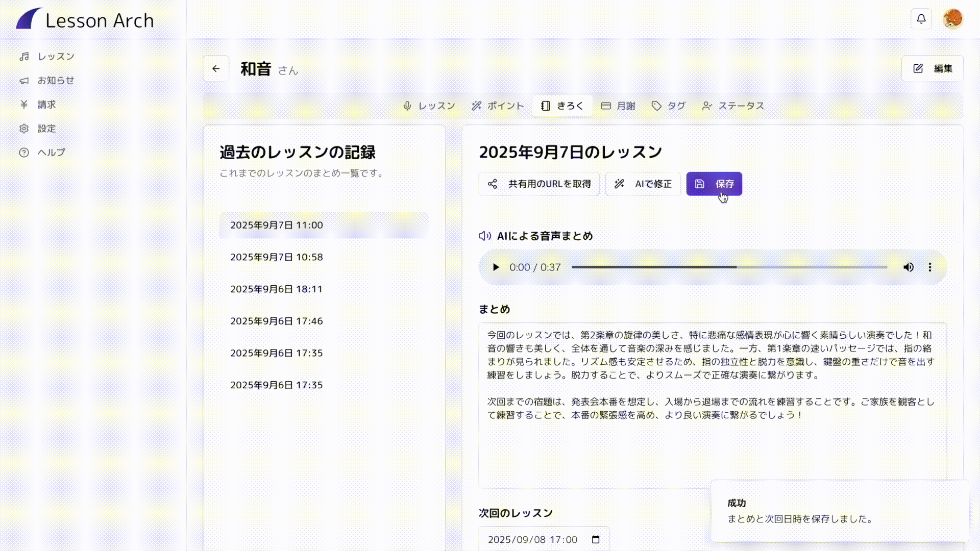Open お知らせ announcements in the sidebar
Screen dimensions: 980x551
[56, 81]
